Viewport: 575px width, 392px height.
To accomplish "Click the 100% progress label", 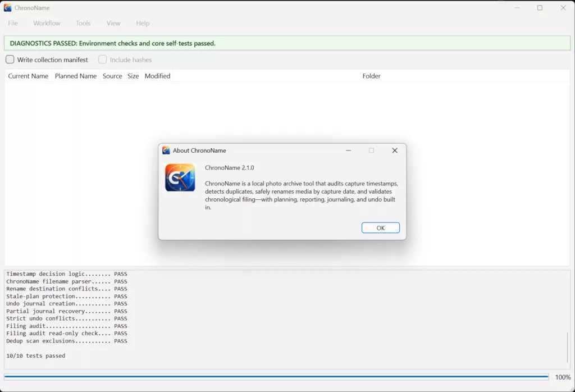I will coord(563,377).
